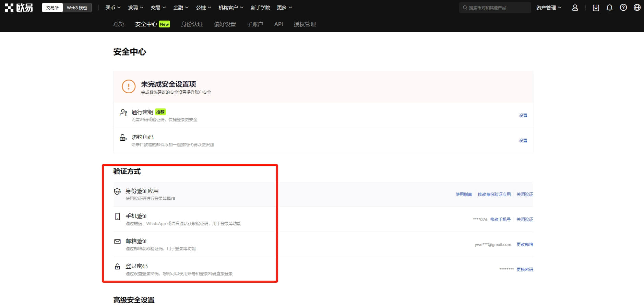Image resolution: width=644 pixels, height=305 pixels.
Task: Focus the 搜索币对和其他产品 search field
Action: 495,8
